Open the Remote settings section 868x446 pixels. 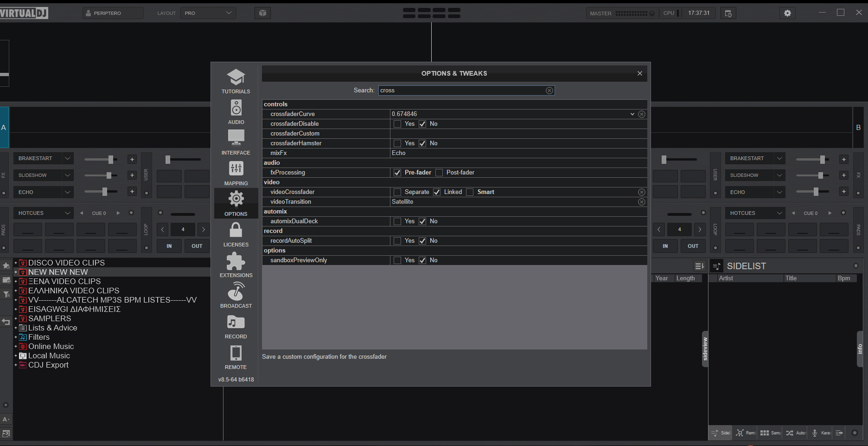[236, 357]
